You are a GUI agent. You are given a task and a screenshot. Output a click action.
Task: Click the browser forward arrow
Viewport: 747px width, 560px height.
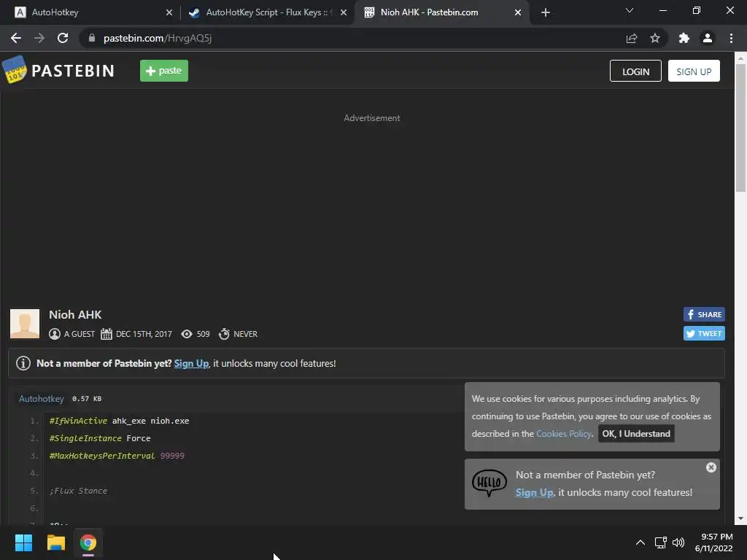click(39, 38)
